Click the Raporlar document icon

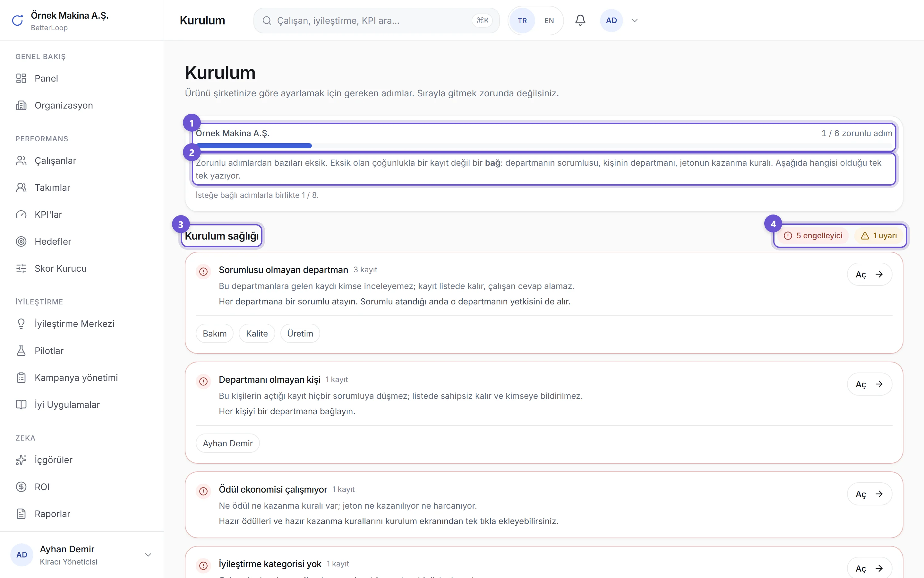[x=21, y=514]
